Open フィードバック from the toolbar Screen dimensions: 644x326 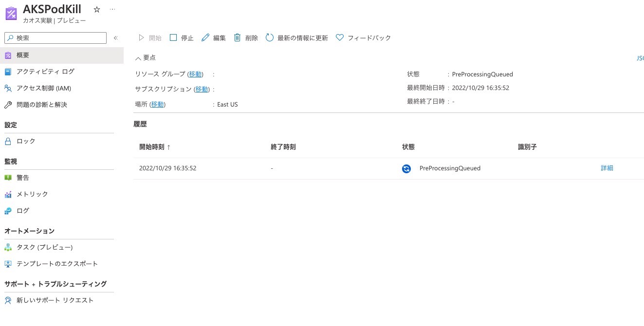pyautogui.click(x=364, y=38)
